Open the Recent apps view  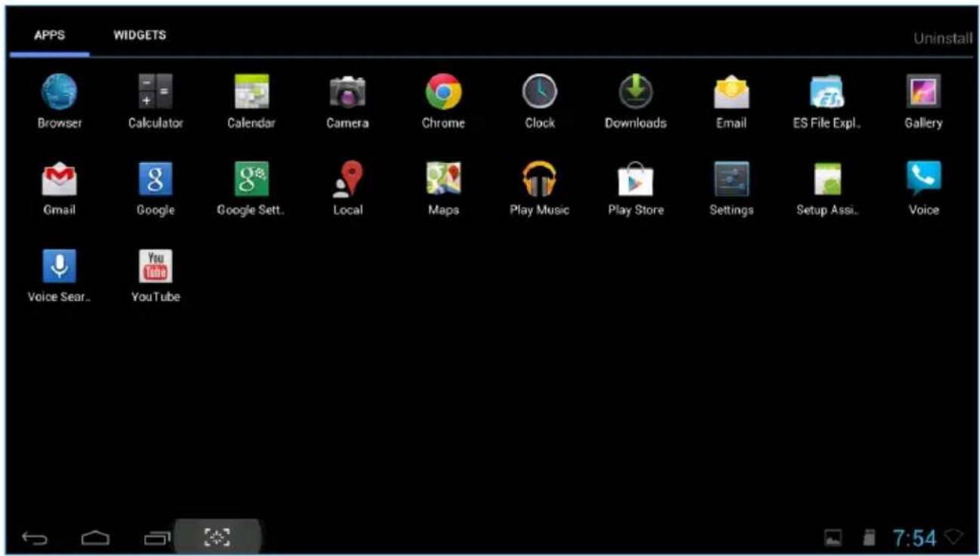[x=157, y=538]
